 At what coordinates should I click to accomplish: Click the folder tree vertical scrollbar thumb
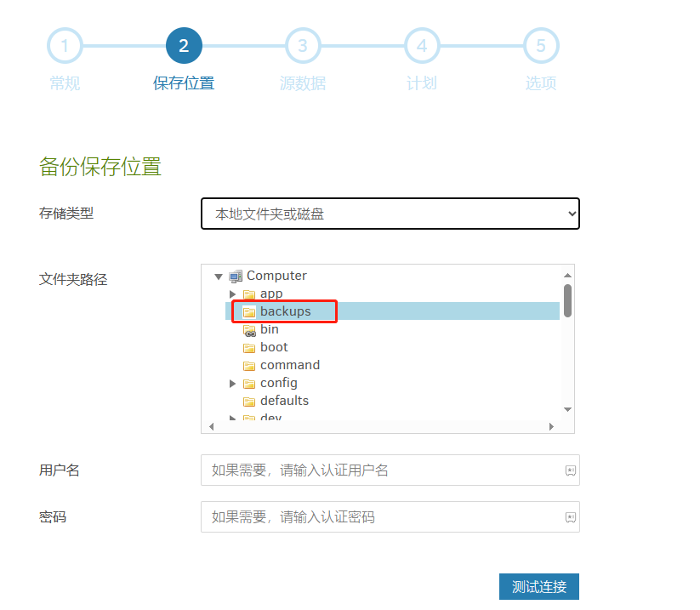pyautogui.click(x=567, y=300)
